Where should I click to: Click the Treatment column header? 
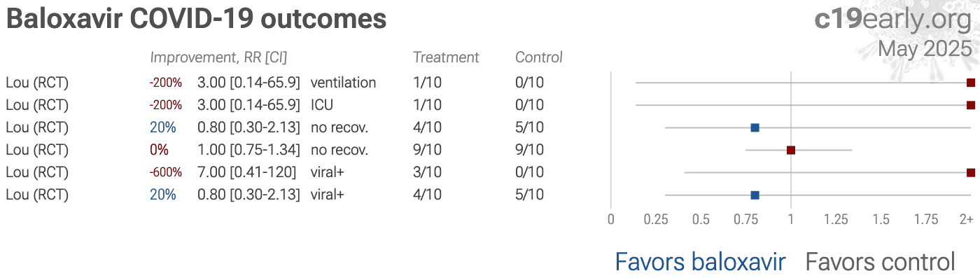446,57
